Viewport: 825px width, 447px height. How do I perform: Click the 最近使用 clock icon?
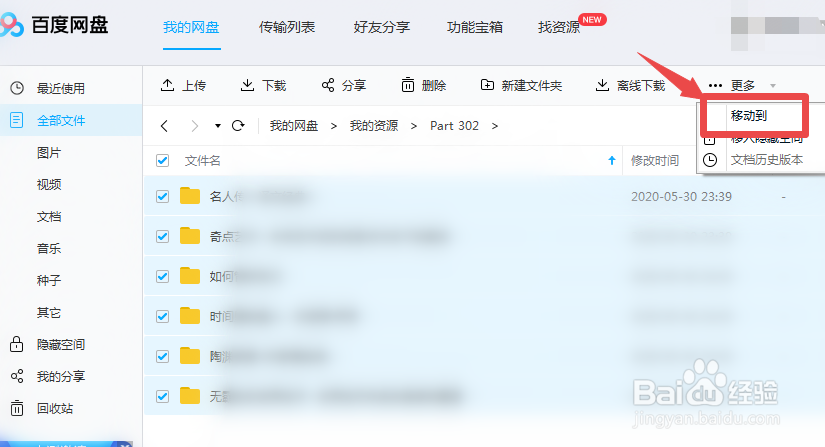(x=17, y=88)
